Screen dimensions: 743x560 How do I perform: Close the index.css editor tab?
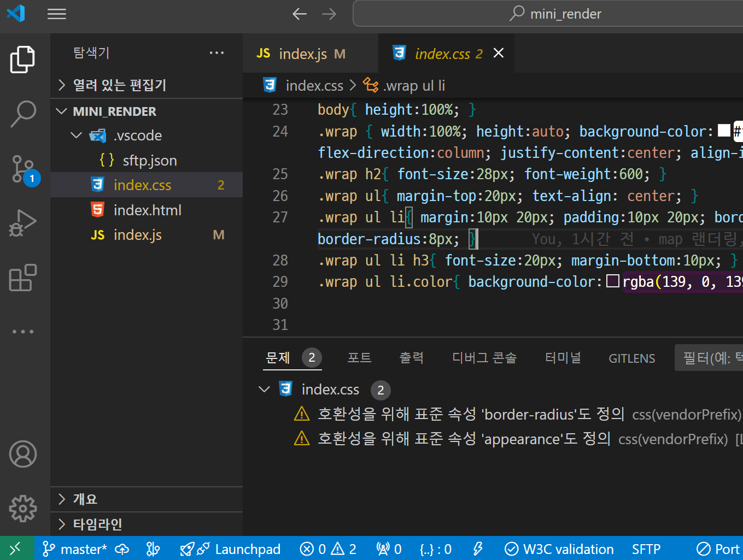point(498,53)
